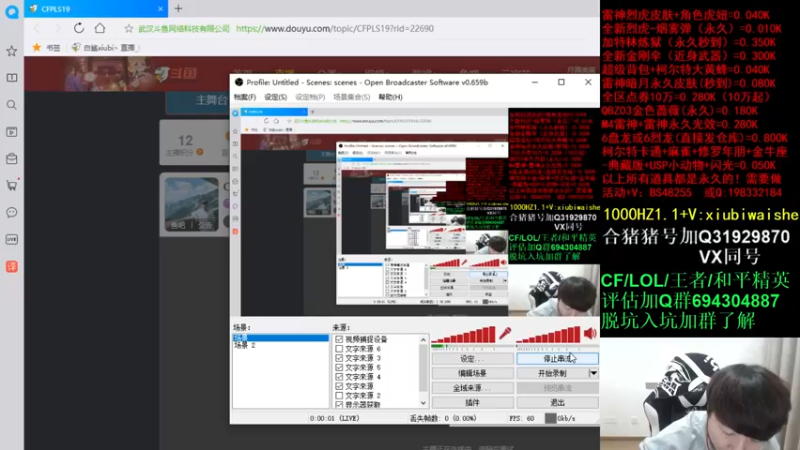Screen dimensions: 800x450
Task: Click the red translate icon in sidebar
Action: pos(11,266)
